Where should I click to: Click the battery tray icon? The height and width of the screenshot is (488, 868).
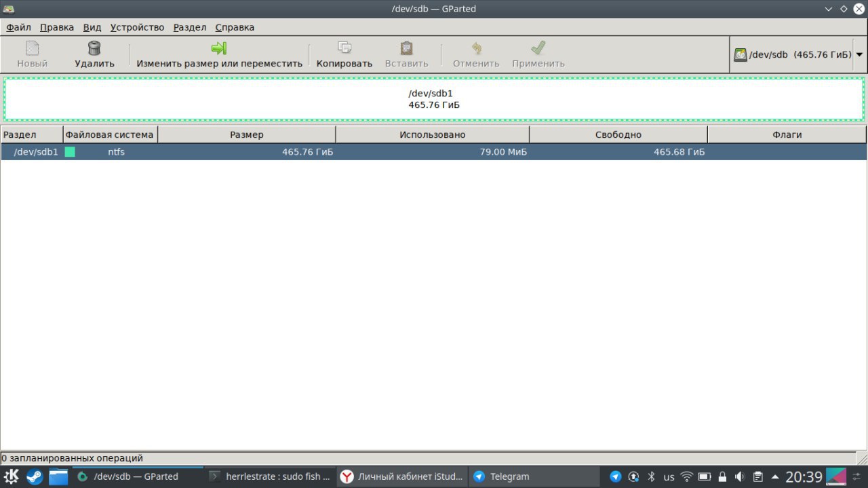click(705, 476)
